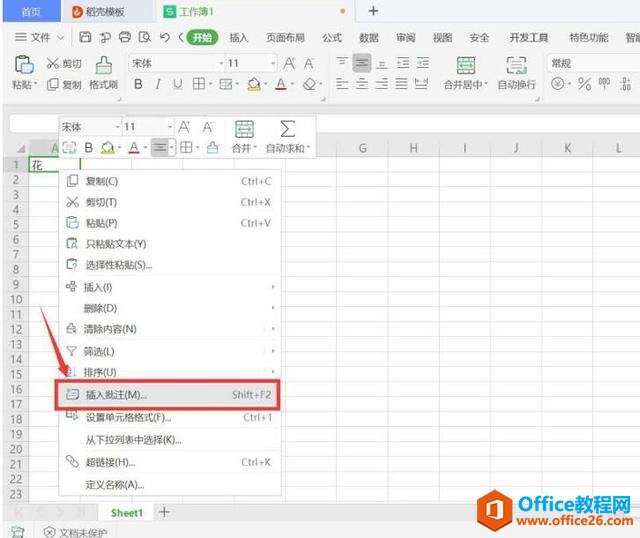
Task: Add a new sheet with plus button
Action: coord(164,512)
